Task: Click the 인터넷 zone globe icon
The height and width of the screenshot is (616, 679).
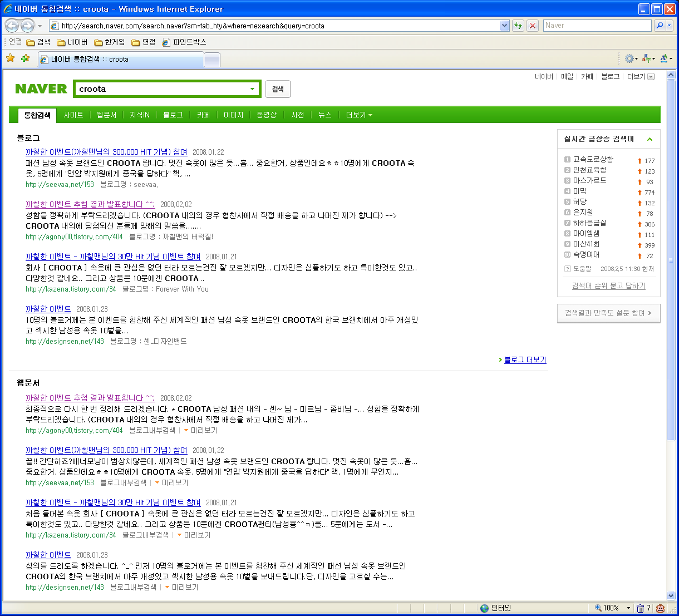Action: pos(484,608)
